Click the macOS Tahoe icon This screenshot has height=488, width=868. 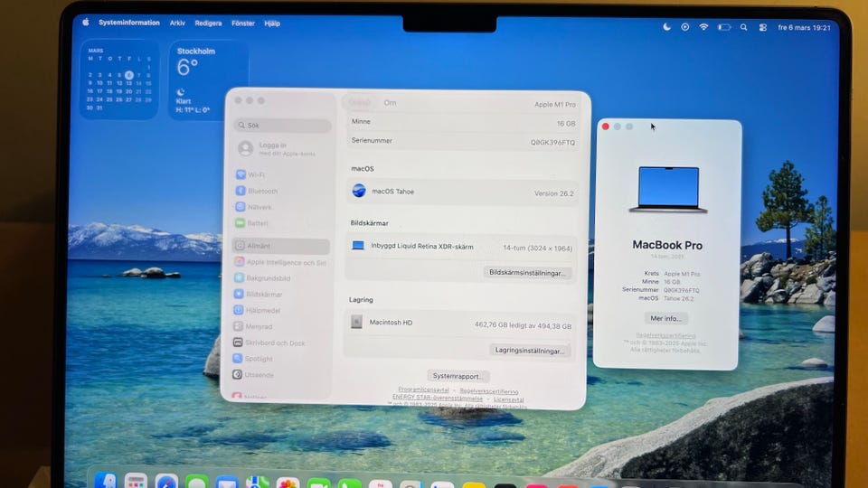click(x=359, y=191)
